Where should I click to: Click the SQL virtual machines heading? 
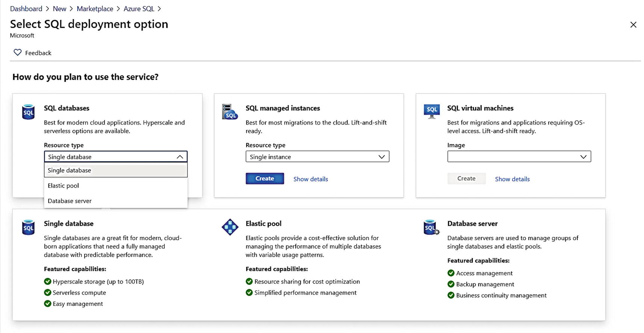480,108
